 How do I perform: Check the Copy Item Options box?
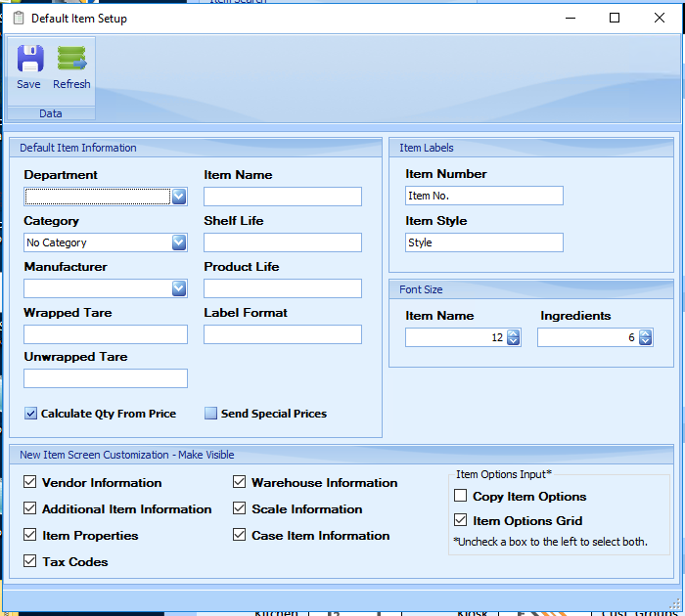(x=461, y=497)
